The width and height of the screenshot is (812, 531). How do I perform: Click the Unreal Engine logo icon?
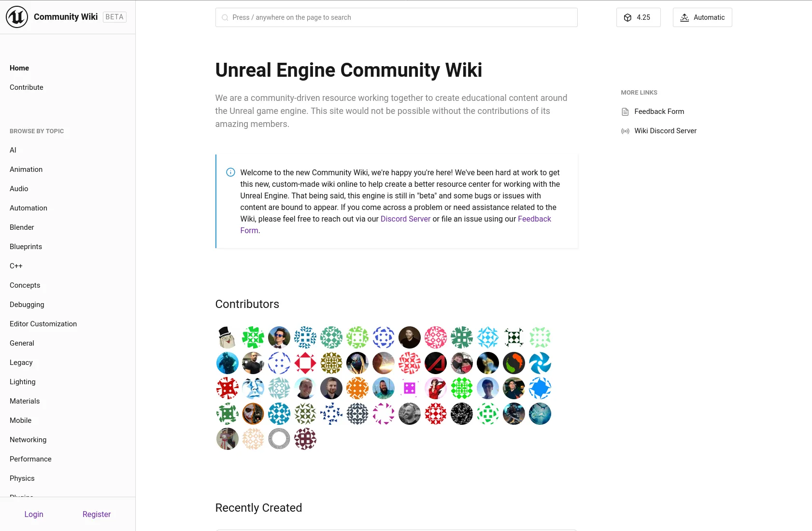coord(17,17)
